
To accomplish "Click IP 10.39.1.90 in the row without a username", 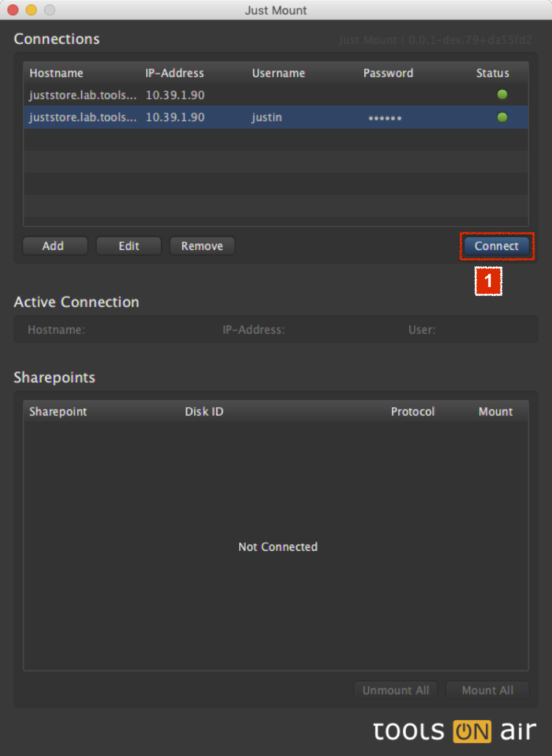I will pos(175,95).
